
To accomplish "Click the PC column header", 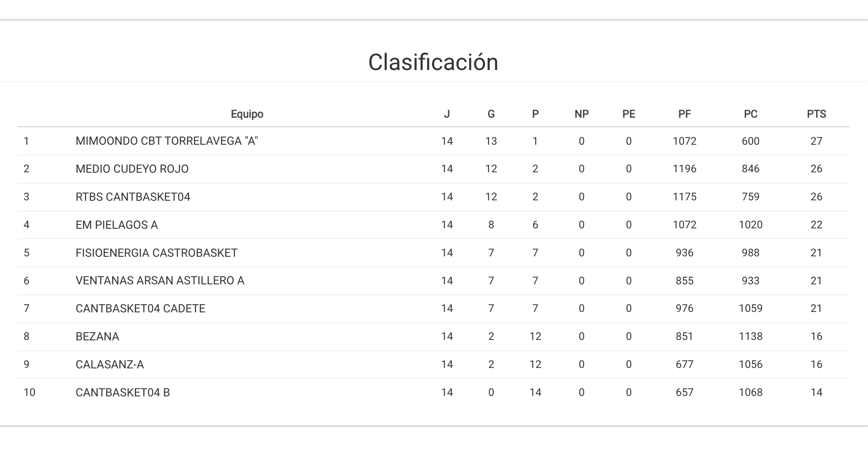I will click(750, 114).
